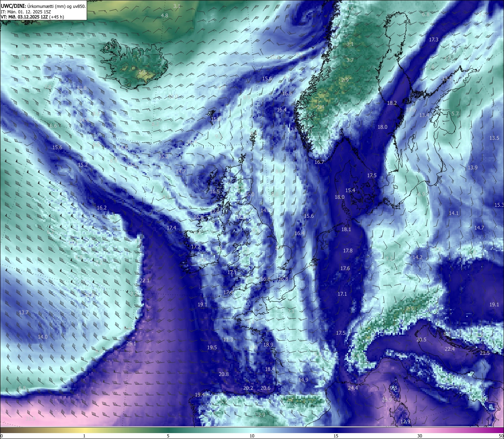Click the 5 tick on the colour scale
The image size is (504, 439).
pyautogui.click(x=168, y=436)
